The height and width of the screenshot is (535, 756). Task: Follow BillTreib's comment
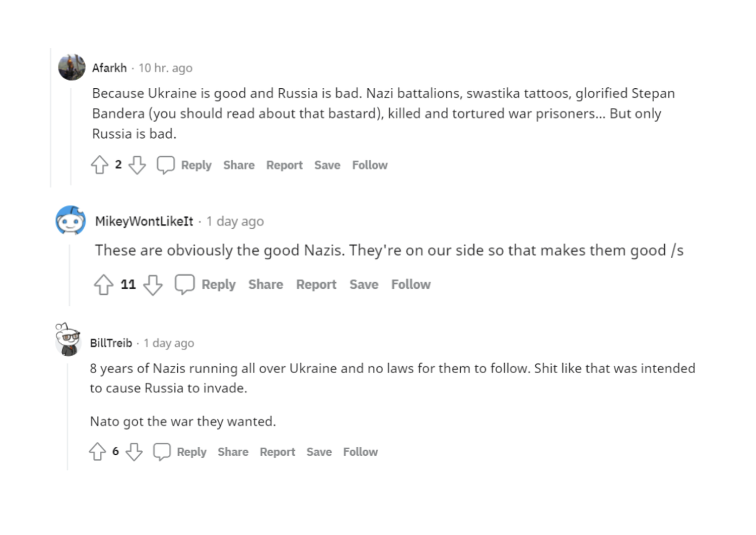point(360,452)
